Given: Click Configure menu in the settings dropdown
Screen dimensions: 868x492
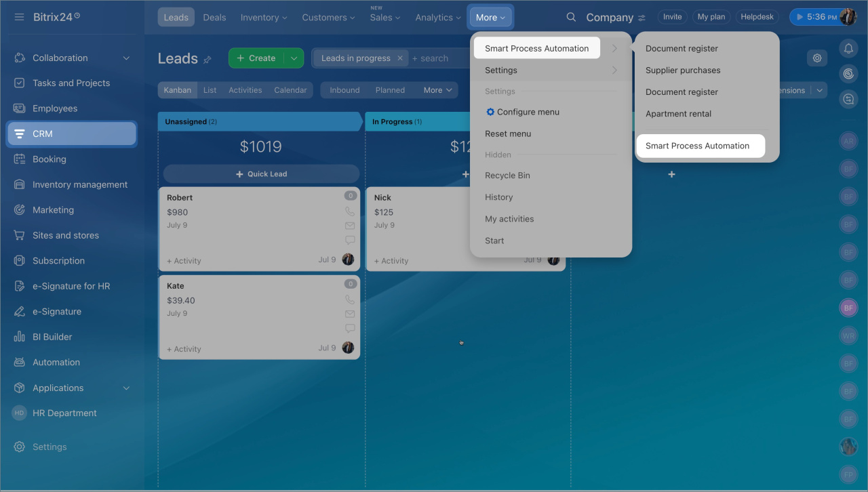Looking at the screenshot, I should (521, 112).
